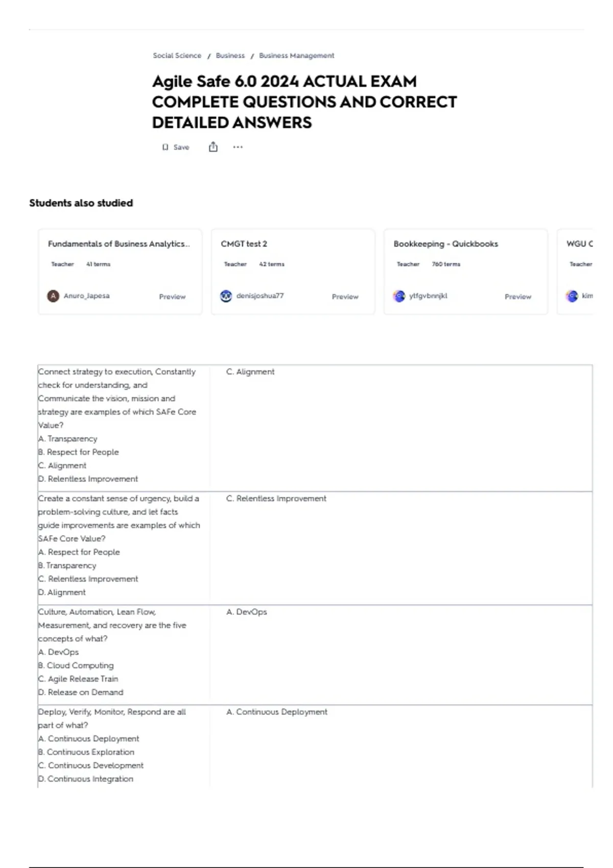Select the 'A. DevOps' answer cell
Image resolution: width=613 pixels, height=868 pixels.
[401, 655]
